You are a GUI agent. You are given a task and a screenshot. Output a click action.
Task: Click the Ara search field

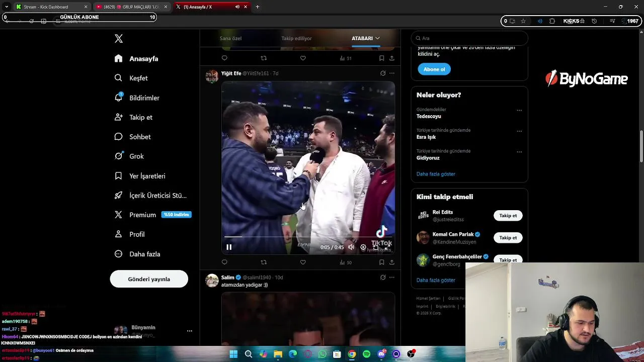[469, 38]
